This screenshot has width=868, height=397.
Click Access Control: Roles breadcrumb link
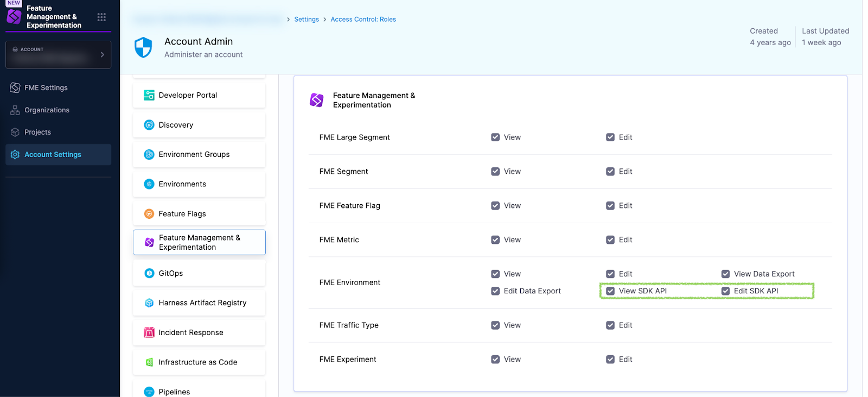pyautogui.click(x=363, y=20)
